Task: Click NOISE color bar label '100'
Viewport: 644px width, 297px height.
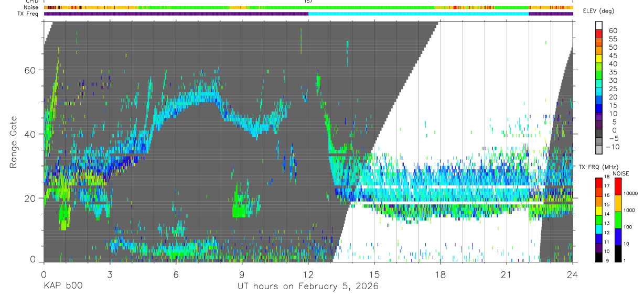Action: point(627,227)
